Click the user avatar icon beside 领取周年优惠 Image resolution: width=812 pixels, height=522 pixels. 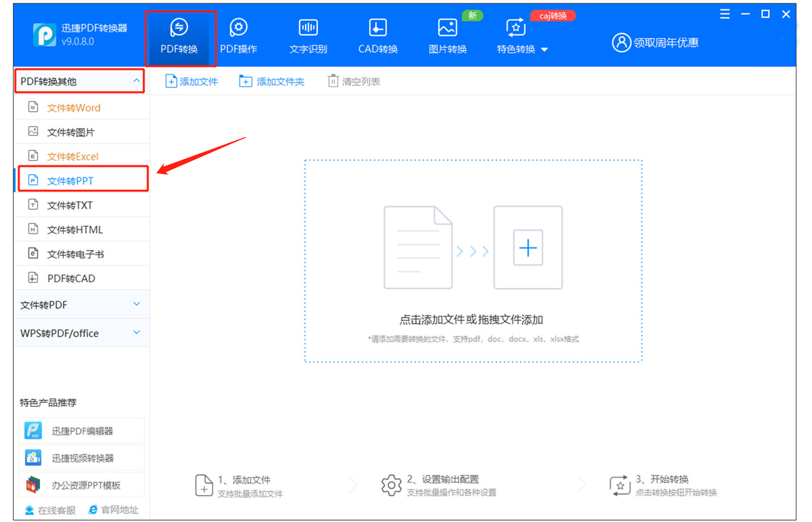(621, 43)
